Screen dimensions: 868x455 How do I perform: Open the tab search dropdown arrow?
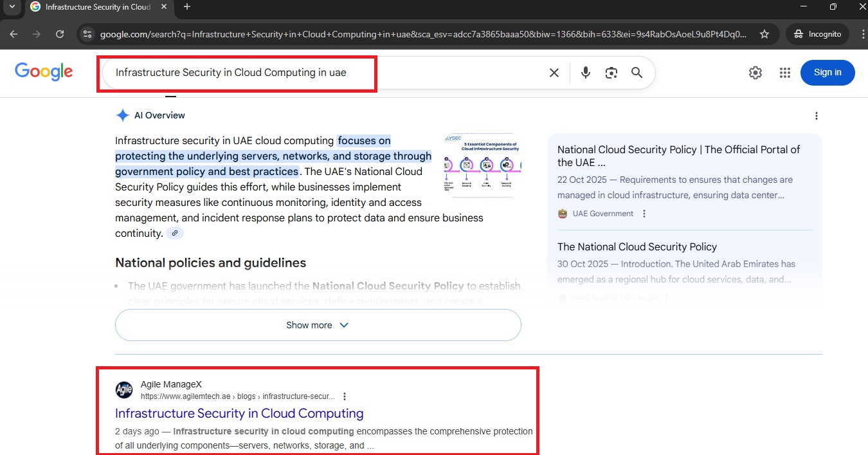pyautogui.click(x=12, y=7)
